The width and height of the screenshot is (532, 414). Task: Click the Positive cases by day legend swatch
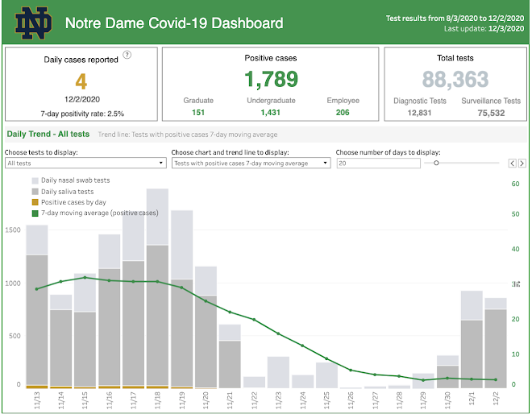point(35,202)
